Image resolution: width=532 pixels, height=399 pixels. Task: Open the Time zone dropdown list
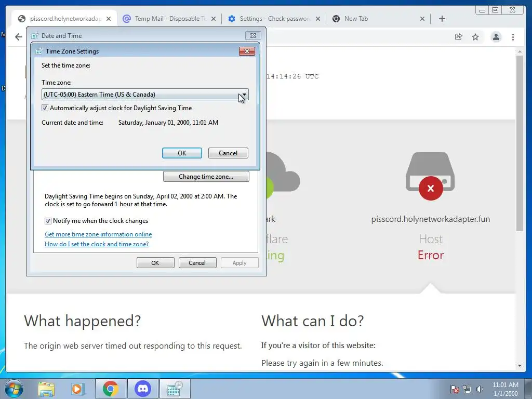[145, 95]
